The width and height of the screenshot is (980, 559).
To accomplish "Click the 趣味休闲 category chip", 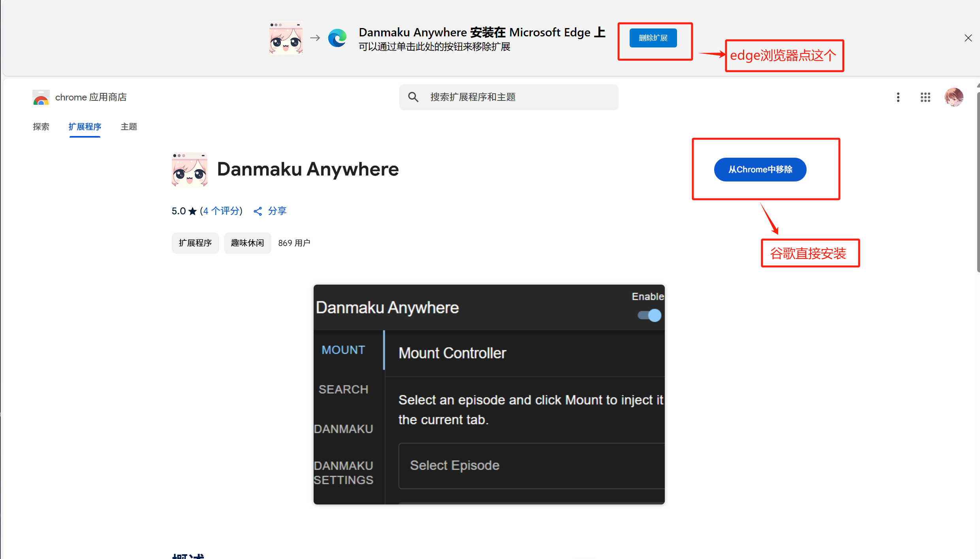I will tap(247, 243).
